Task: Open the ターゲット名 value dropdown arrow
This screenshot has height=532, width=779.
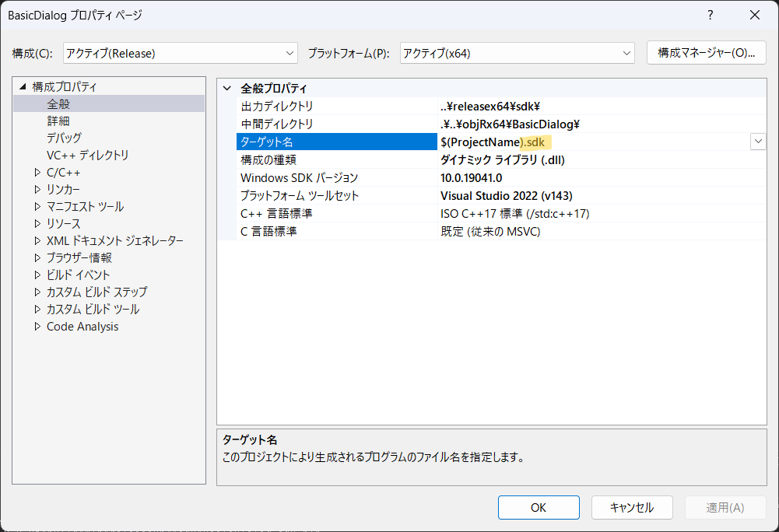Action: click(757, 142)
